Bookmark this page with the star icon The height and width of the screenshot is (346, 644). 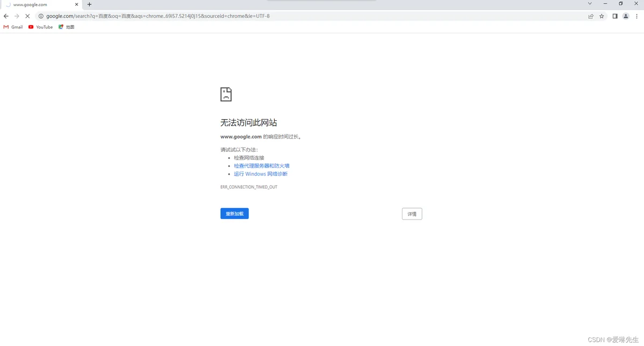click(602, 16)
